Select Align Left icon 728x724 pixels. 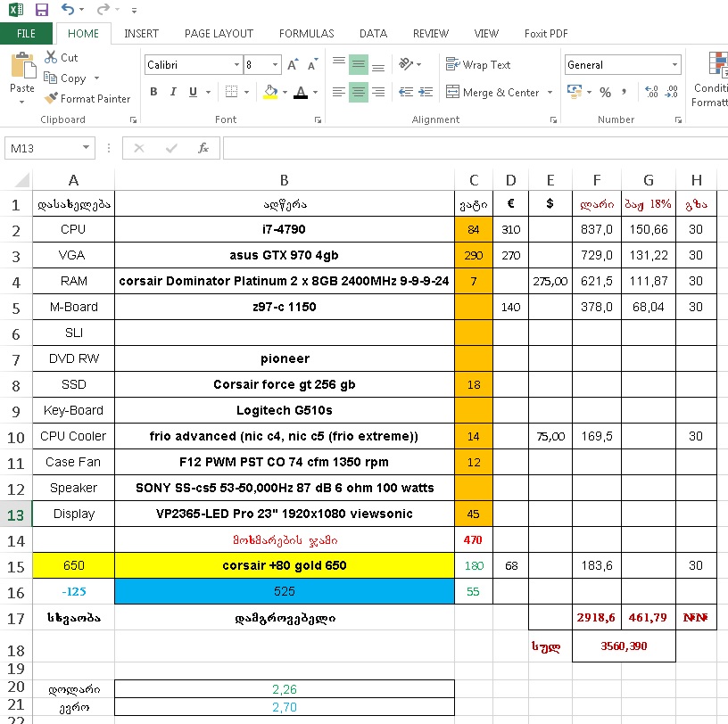tap(339, 92)
